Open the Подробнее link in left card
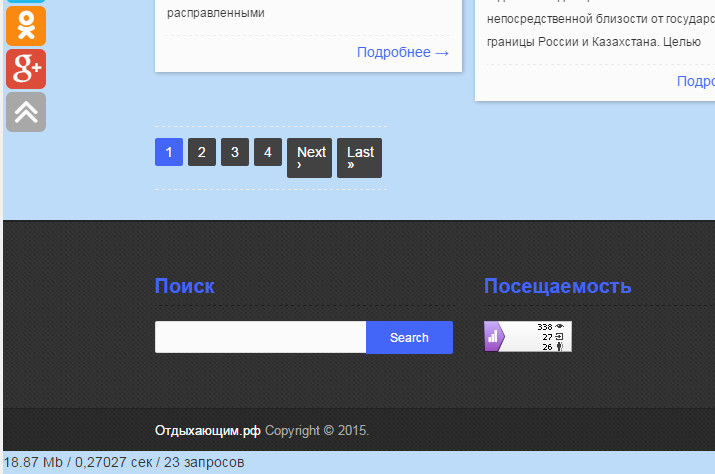Screen dimensions: 715x474 403,52
